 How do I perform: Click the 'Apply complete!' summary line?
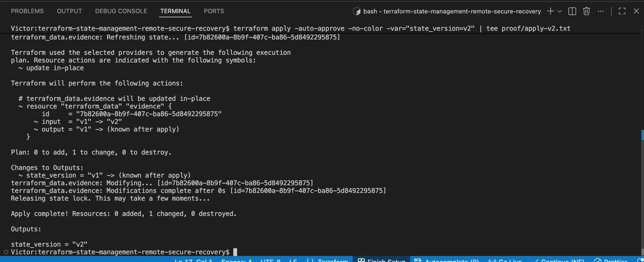[x=124, y=214]
